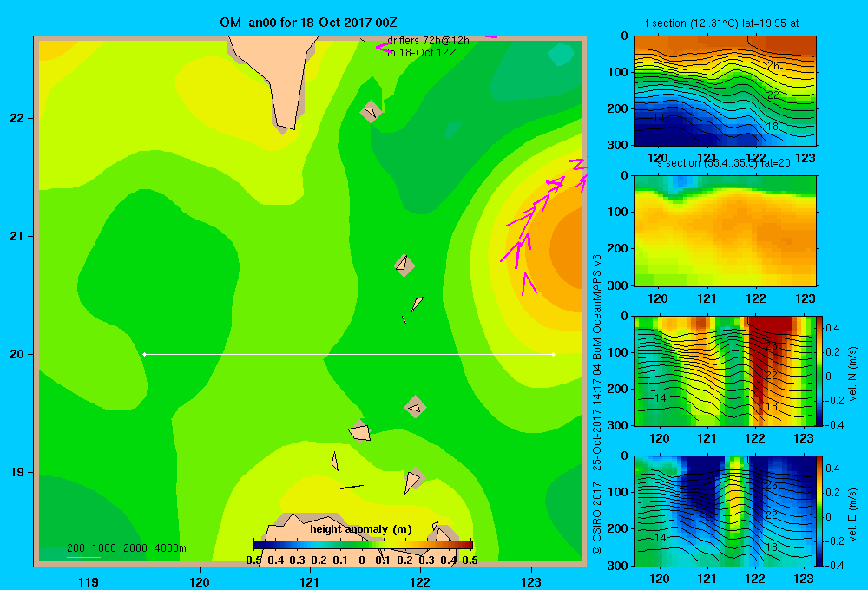
Task: Select the white transect line at latitude 20
Action: coord(349,354)
